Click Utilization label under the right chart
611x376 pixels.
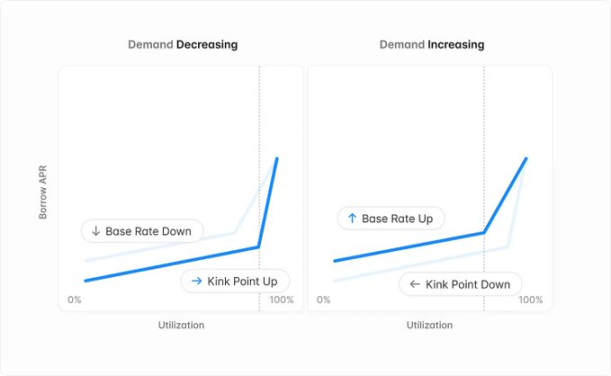[x=430, y=325]
